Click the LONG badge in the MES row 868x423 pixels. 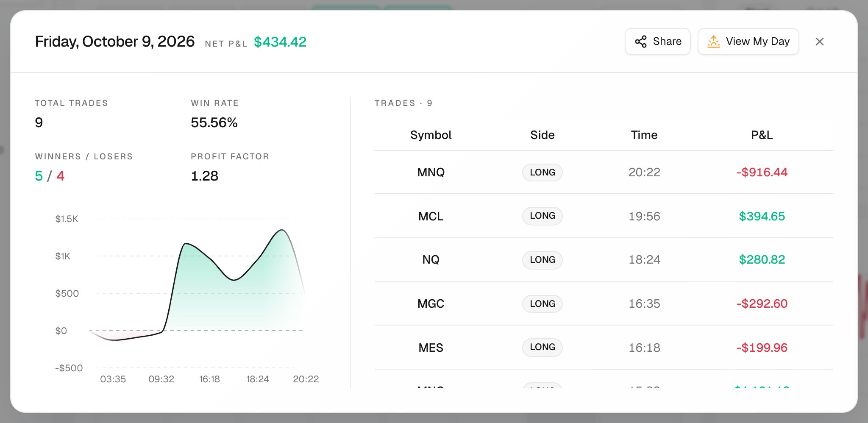pos(542,347)
